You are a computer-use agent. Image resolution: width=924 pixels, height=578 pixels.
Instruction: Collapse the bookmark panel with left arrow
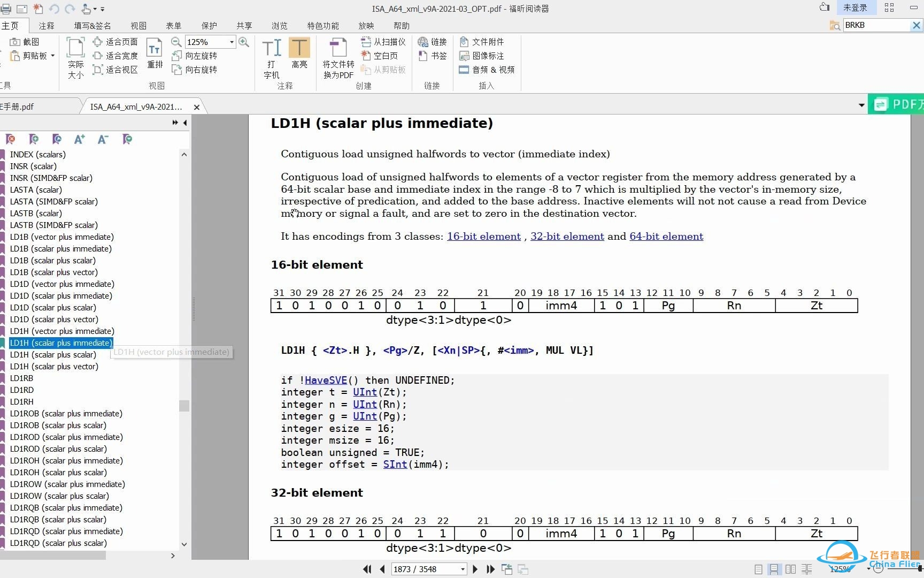click(x=185, y=123)
